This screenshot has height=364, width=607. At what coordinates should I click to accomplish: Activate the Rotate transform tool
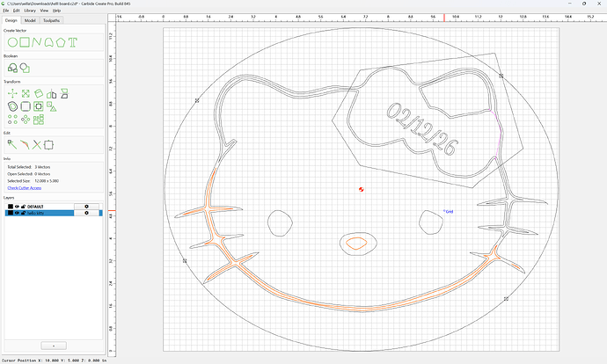[x=39, y=93]
